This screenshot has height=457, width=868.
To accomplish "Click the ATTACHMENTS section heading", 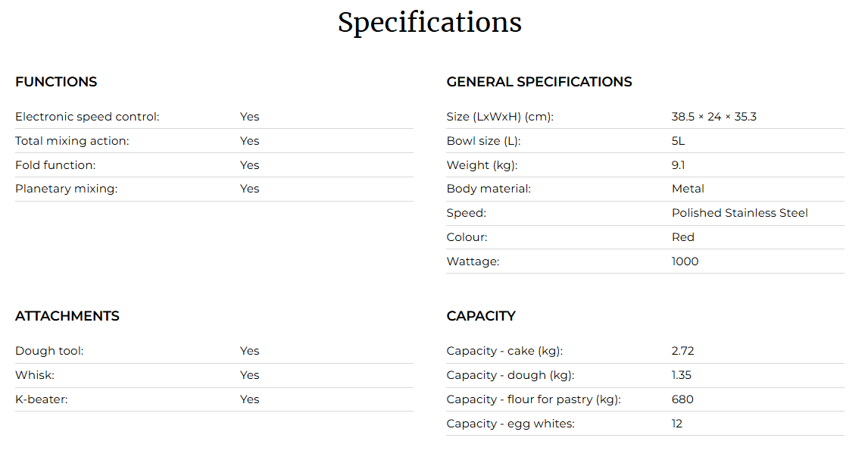I will click(67, 316).
